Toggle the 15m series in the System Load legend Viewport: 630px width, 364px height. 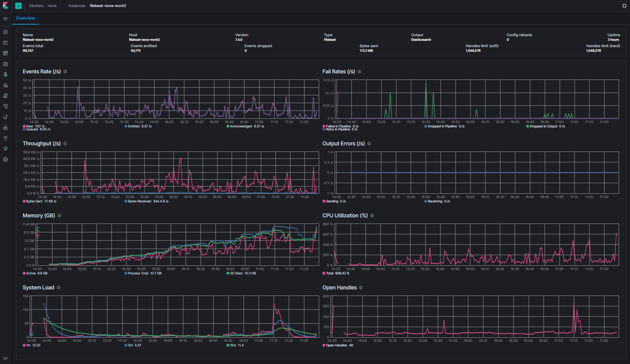pyautogui.click(x=235, y=345)
